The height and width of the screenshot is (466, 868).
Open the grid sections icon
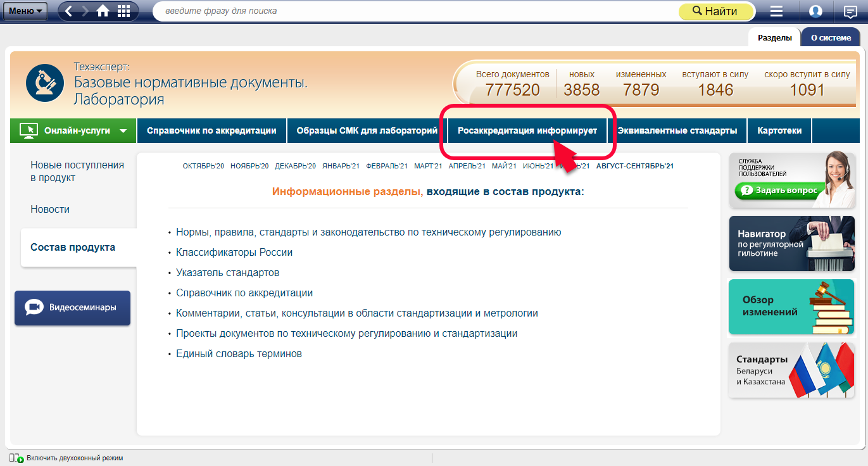pyautogui.click(x=124, y=11)
